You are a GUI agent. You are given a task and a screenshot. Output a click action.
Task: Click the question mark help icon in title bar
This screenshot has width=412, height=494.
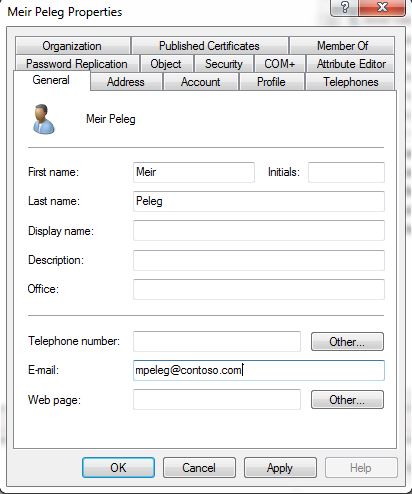344,8
